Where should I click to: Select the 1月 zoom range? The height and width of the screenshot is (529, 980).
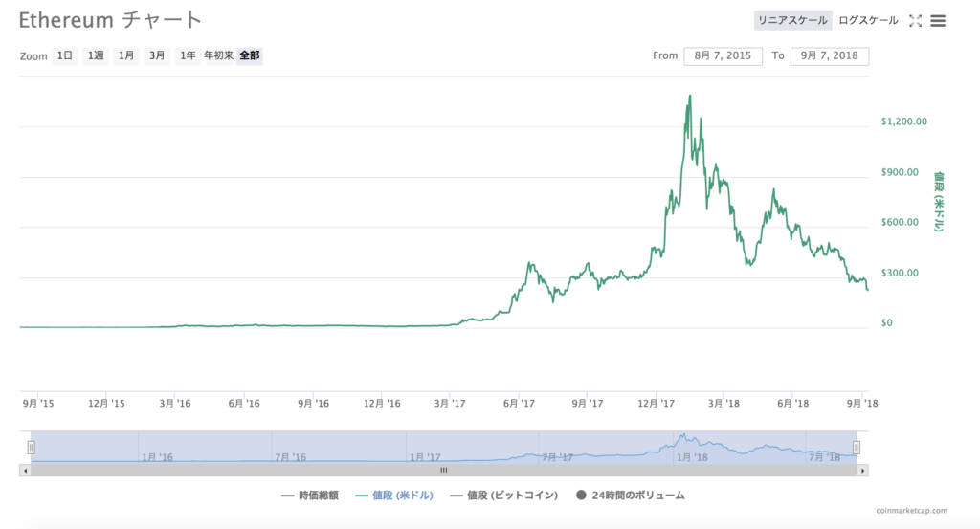[x=126, y=55]
